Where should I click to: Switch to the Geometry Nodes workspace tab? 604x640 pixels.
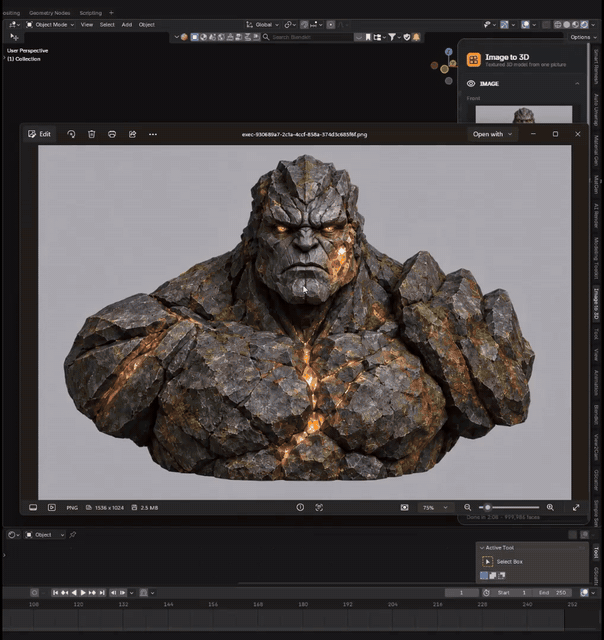point(49,13)
